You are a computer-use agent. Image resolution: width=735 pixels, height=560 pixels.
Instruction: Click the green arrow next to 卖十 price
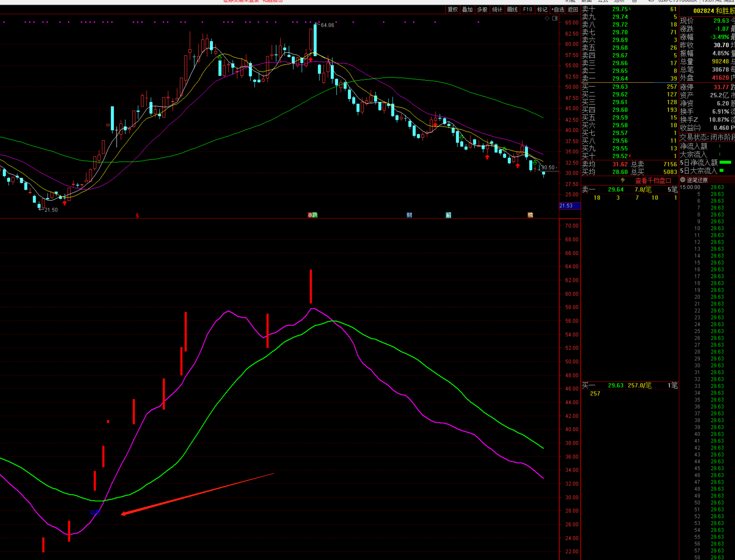pos(630,9)
